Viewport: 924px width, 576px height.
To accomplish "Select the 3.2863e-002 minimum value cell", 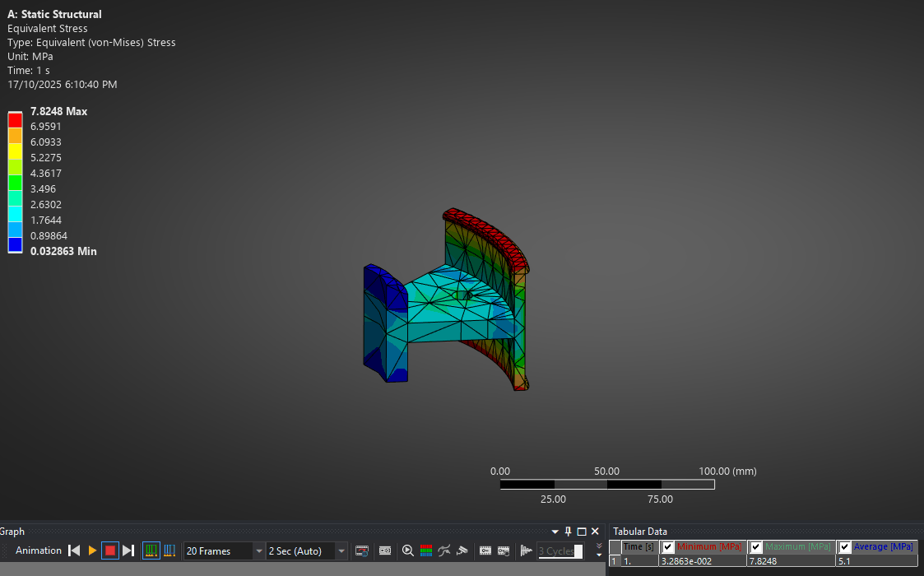I will [703, 561].
